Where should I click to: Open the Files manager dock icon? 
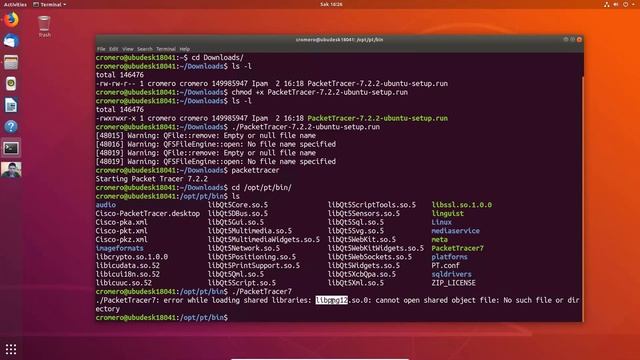click(x=11, y=62)
